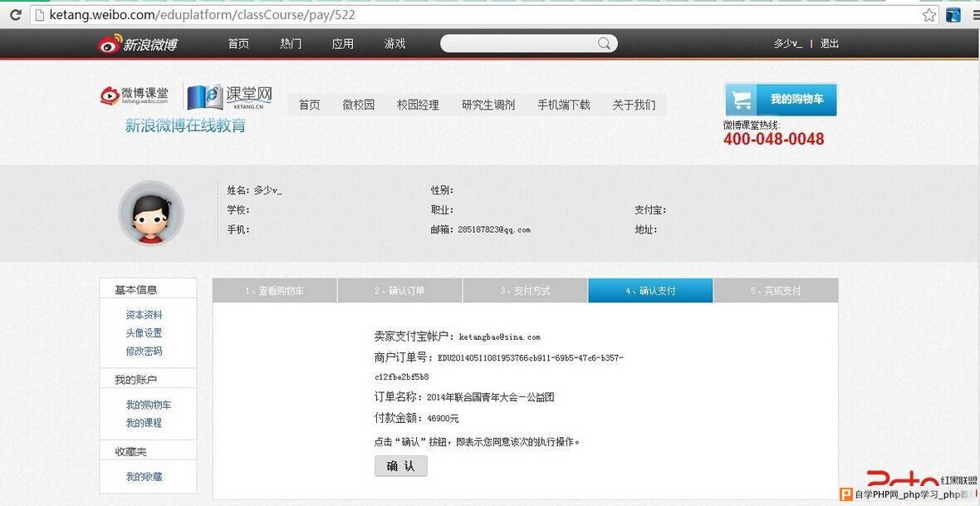Open 我的购物车 in the sidebar

(x=148, y=405)
